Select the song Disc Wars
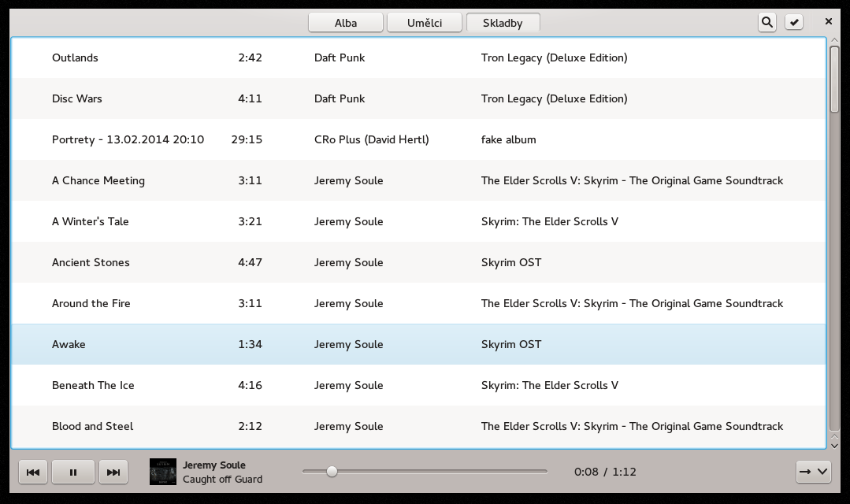Viewport: 850px width, 504px height. [419, 98]
